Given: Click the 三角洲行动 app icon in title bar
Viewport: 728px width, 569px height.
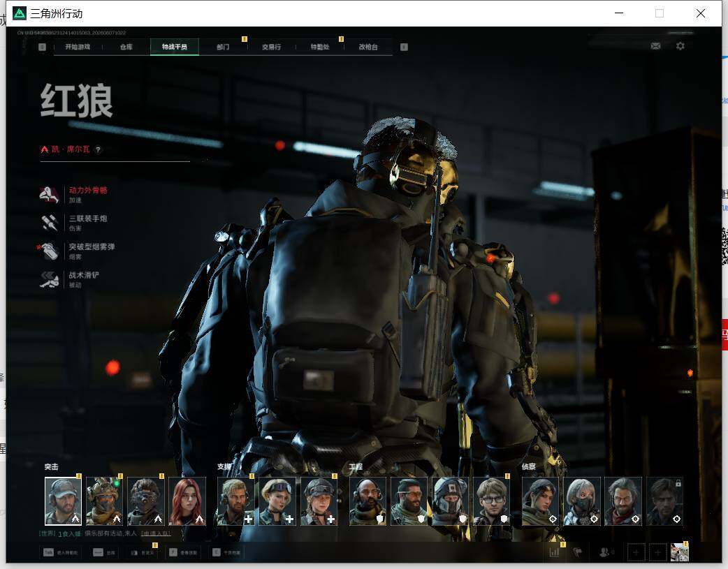Looking at the screenshot, I should 20,13.
